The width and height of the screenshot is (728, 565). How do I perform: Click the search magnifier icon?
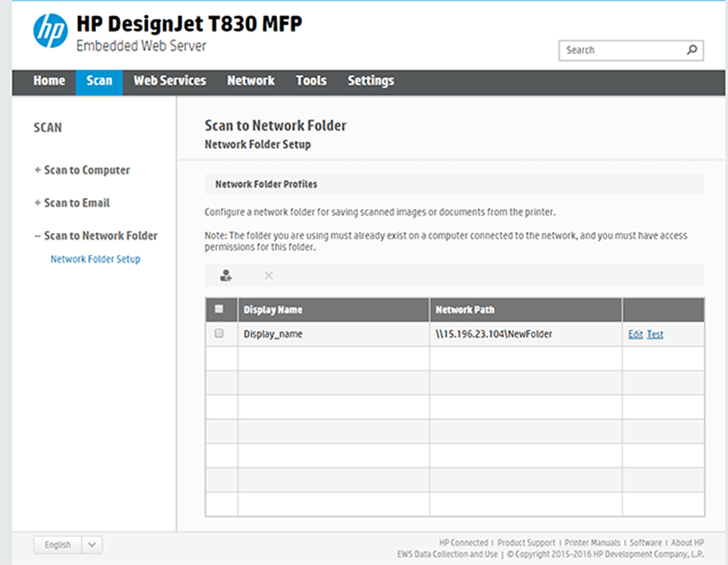tap(692, 50)
